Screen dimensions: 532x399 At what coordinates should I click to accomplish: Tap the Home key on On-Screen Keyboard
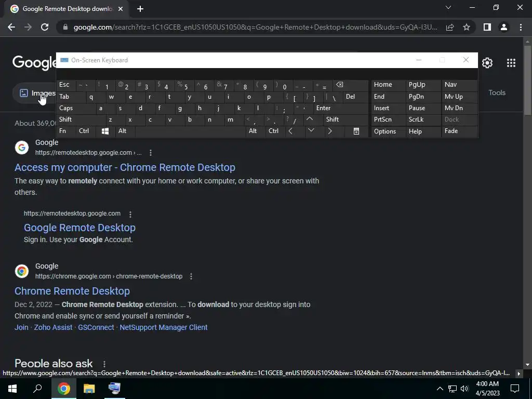tap(389, 85)
